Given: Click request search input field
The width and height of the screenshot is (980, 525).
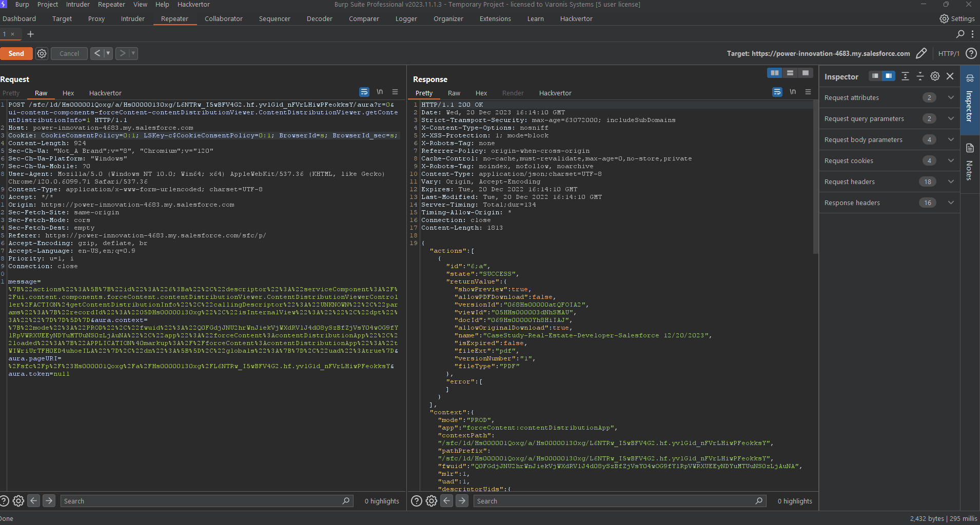Looking at the screenshot, I should [207, 501].
